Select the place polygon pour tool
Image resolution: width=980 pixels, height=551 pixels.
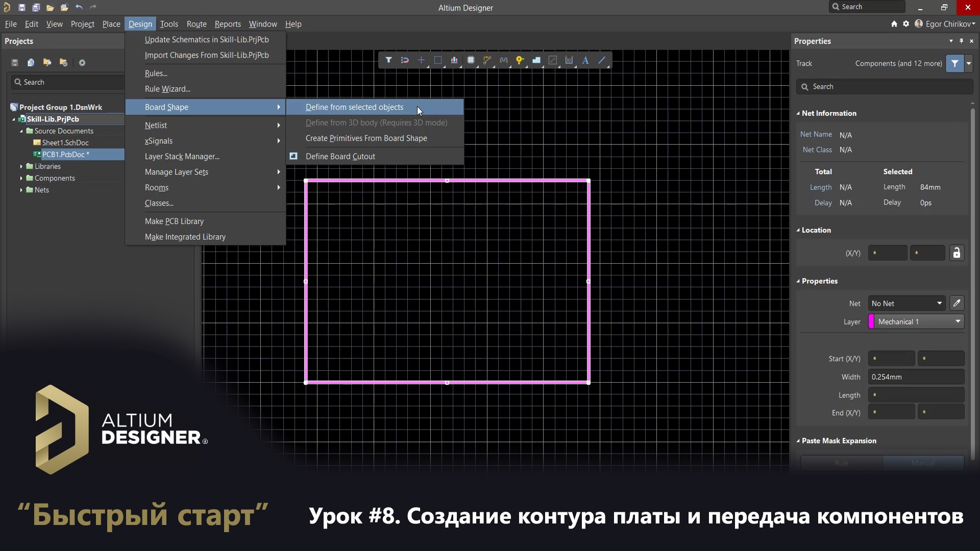click(536, 60)
